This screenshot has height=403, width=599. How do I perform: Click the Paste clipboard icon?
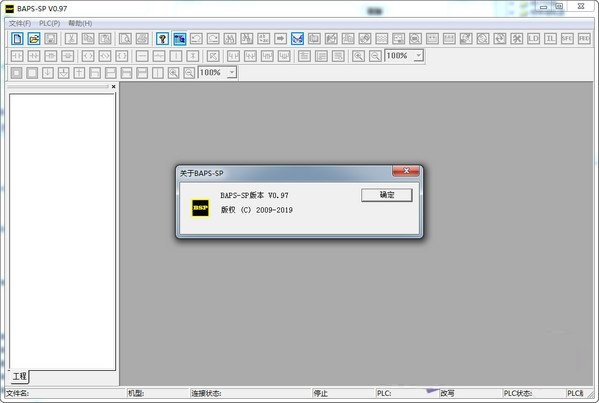pyautogui.click(x=105, y=39)
